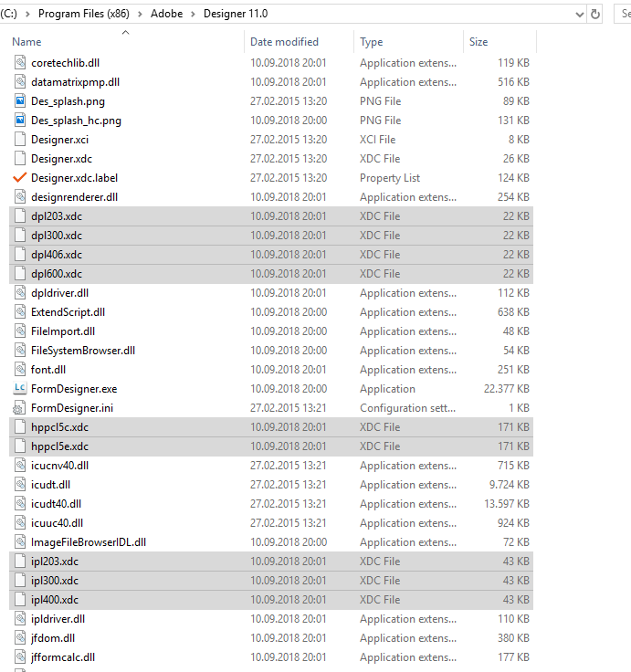Image resolution: width=631 pixels, height=672 pixels.
Task: Click the coretechlib.dll file icon
Action: [x=20, y=63]
